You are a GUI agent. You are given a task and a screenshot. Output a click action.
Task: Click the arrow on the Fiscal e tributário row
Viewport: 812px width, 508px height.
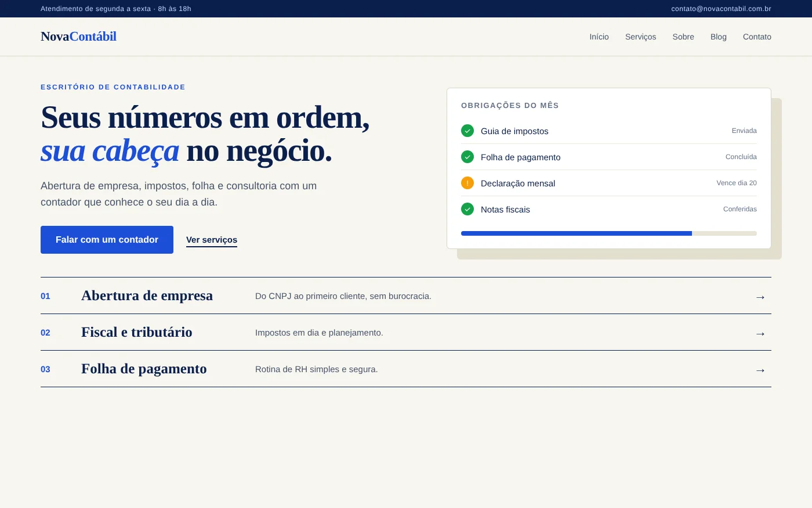[760, 333]
